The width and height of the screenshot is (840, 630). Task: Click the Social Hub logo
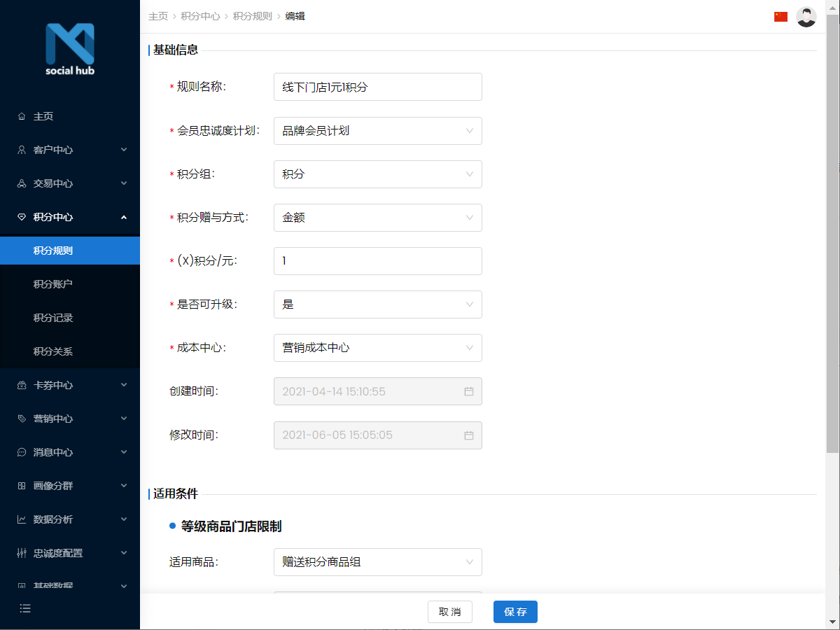click(69, 49)
